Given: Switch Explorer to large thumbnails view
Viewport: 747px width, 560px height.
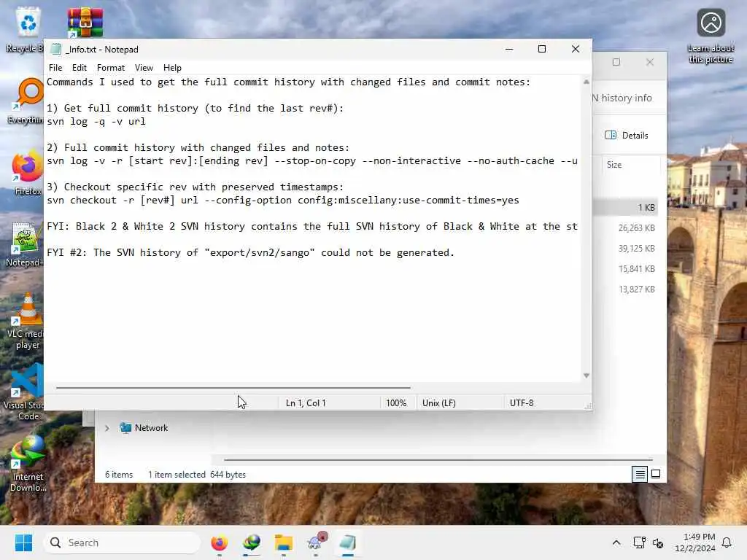Looking at the screenshot, I should click(656, 474).
